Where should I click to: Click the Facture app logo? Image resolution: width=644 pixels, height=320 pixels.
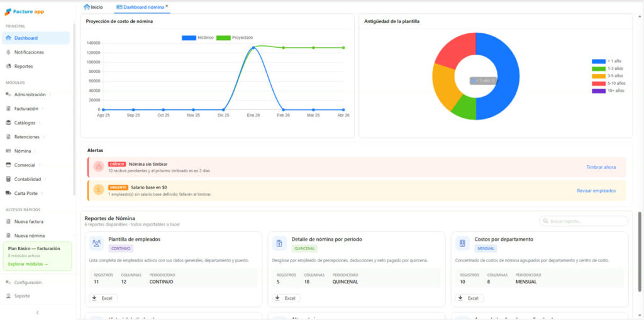25,12
